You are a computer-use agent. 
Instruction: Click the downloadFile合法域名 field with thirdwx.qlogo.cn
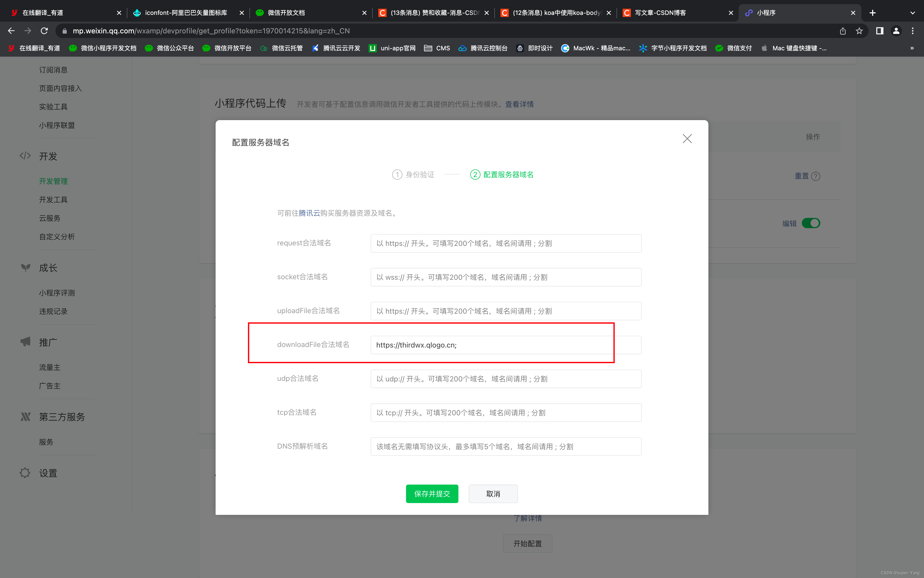506,345
